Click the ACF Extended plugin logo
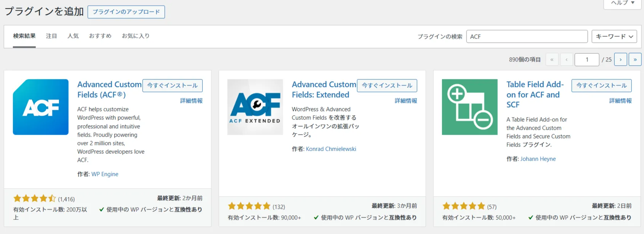 coord(255,107)
